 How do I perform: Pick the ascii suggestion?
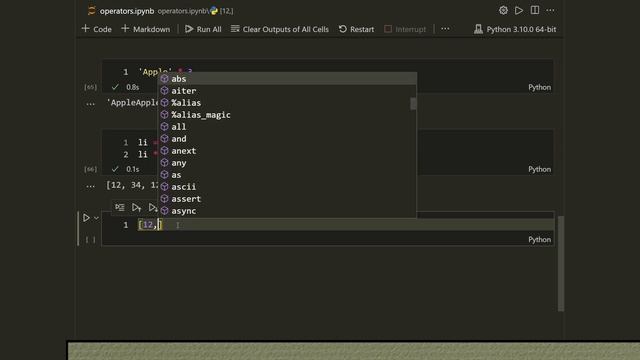tap(287, 187)
